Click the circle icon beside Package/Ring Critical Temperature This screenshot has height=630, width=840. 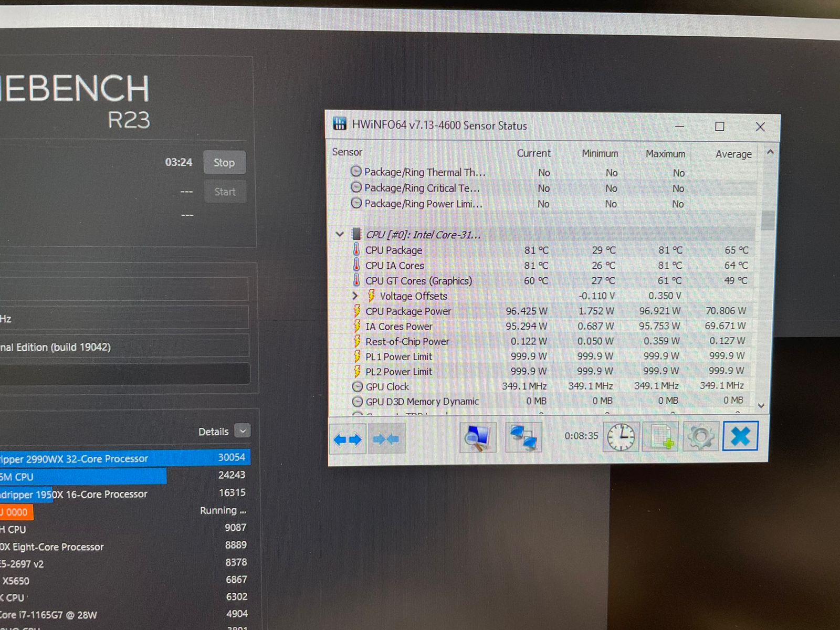click(356, 187)
